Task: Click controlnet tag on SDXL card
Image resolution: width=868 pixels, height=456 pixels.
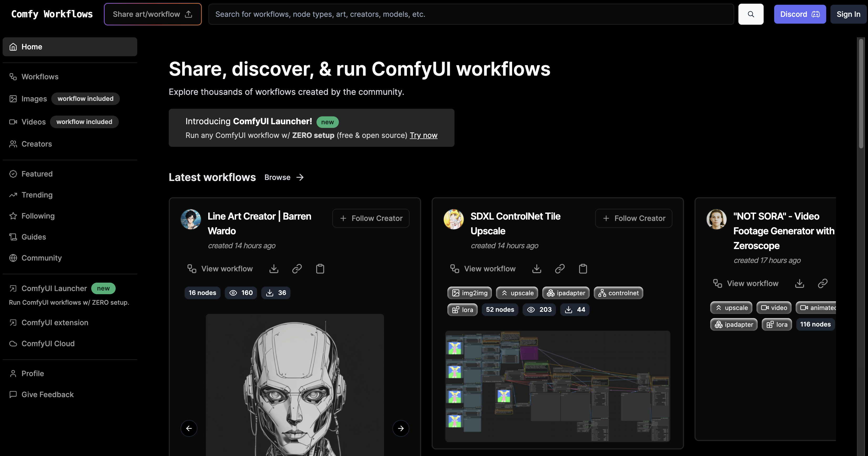Action: [618, 293]
